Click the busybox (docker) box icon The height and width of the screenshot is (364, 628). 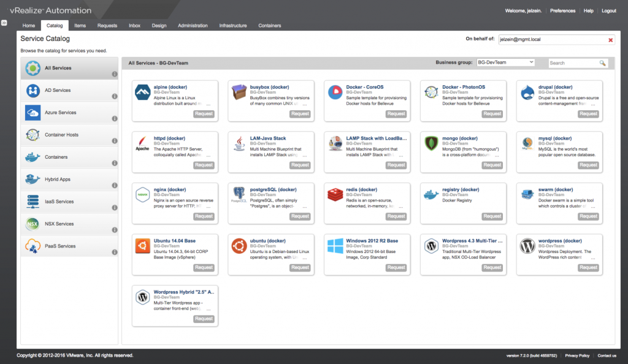click(239, 93)
